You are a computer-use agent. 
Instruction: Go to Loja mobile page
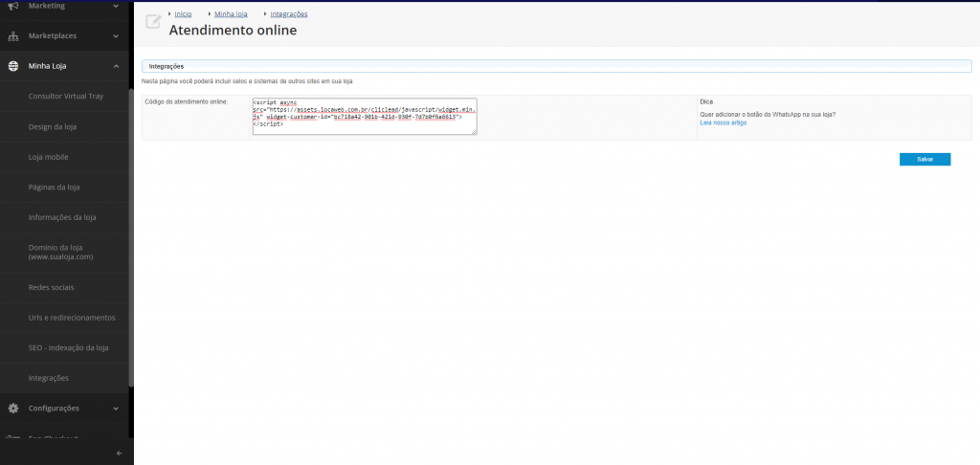pos(49,157)
